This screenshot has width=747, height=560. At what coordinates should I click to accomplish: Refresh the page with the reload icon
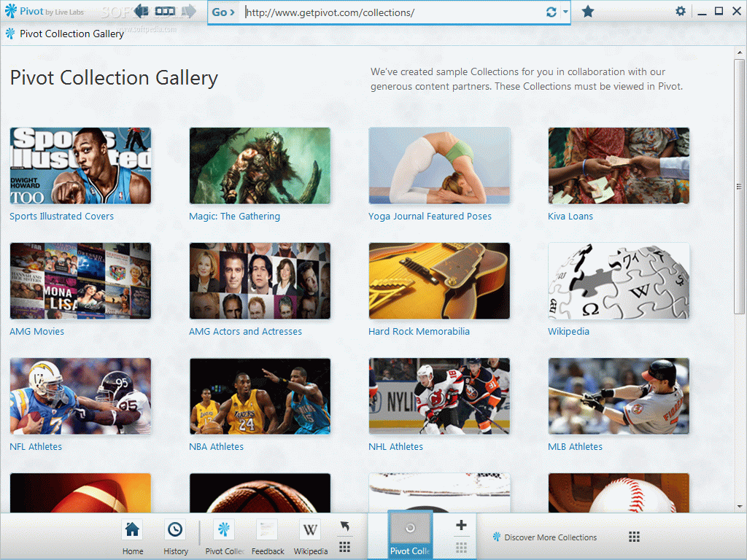(x=551, y=12)
